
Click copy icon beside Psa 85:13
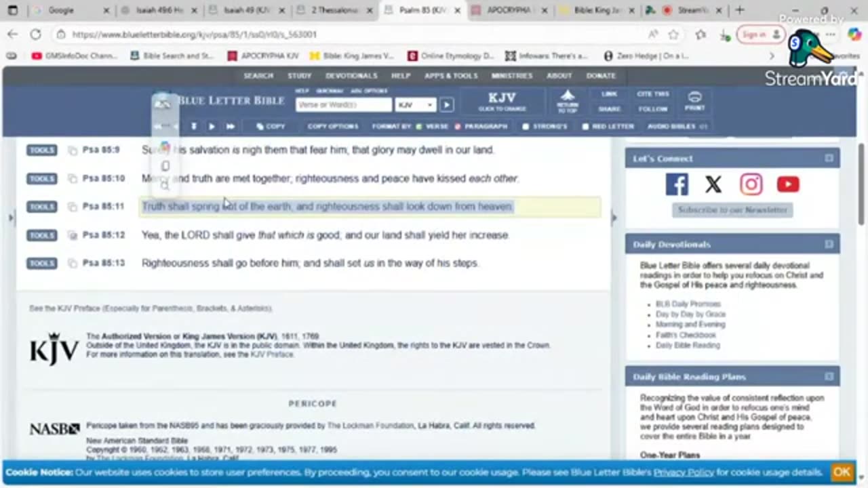(73, 264)
